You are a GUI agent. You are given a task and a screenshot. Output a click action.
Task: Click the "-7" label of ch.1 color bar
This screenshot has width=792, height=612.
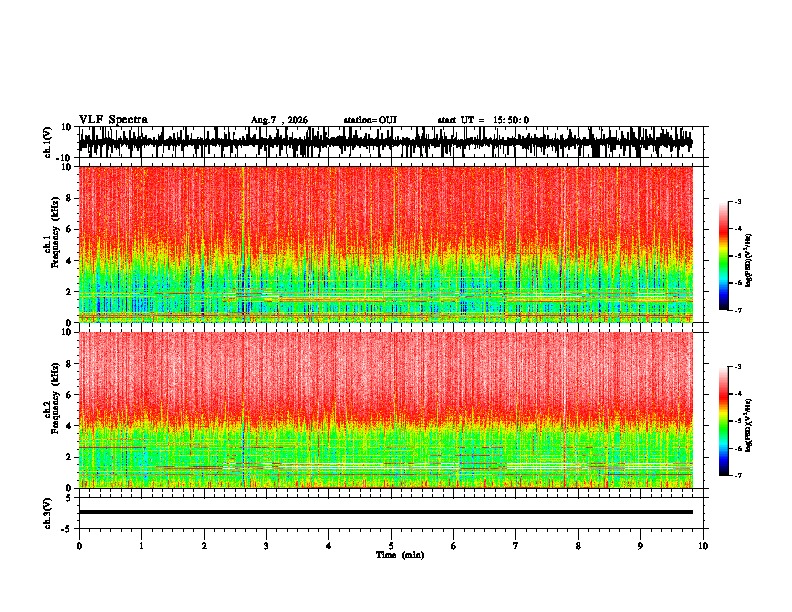pos(738,310)
